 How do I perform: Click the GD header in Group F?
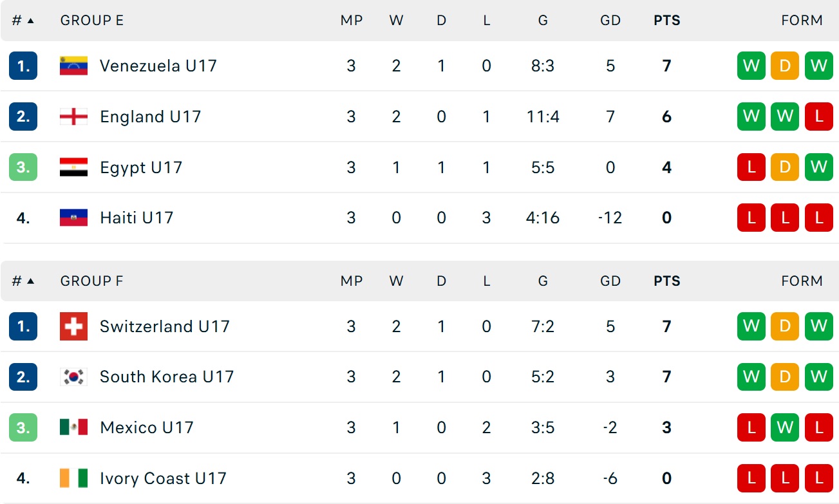pos(610,281)
